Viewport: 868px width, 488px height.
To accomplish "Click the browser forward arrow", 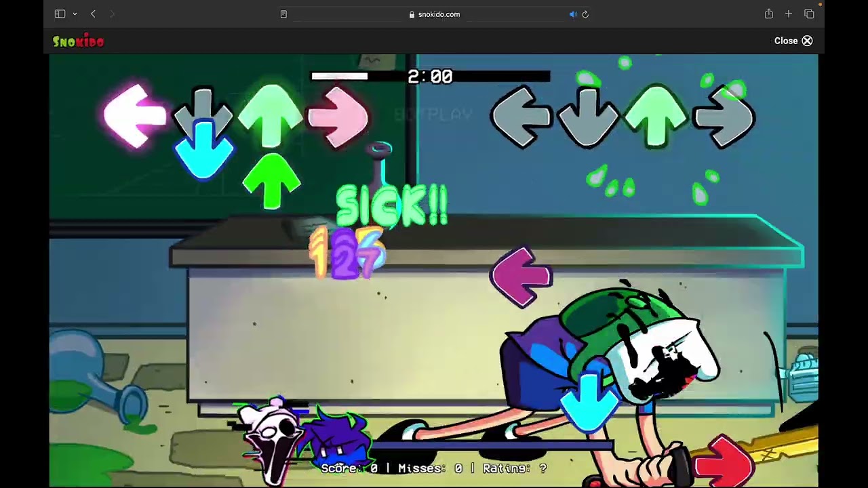I will [x=112, y=14].
